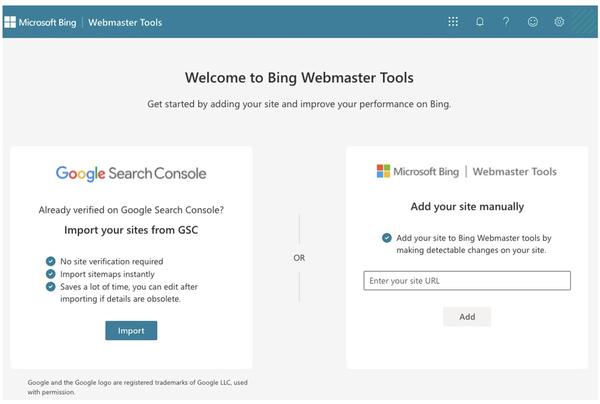Screen dimensions: 600x404
Task: Click the Add button for manual site
Action: 467,317
